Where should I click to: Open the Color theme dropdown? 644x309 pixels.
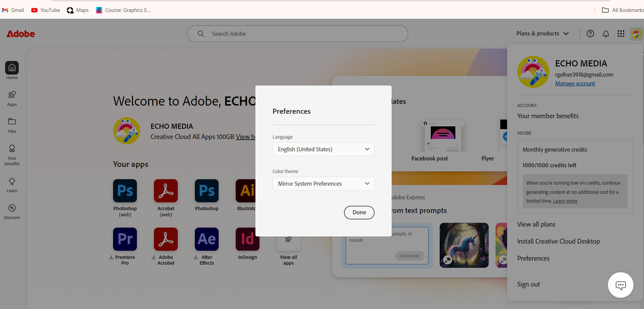click(x=324, y=184)
